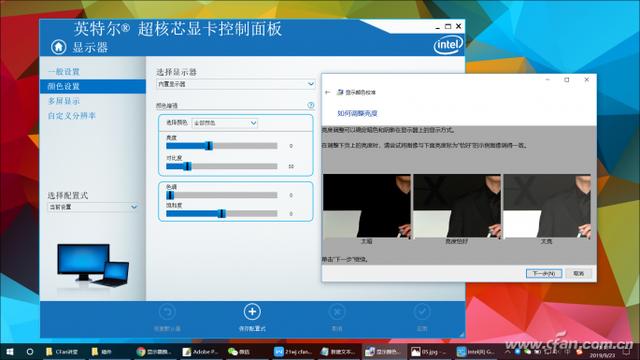Expand the select display dropdown

(x=236, y=84)
